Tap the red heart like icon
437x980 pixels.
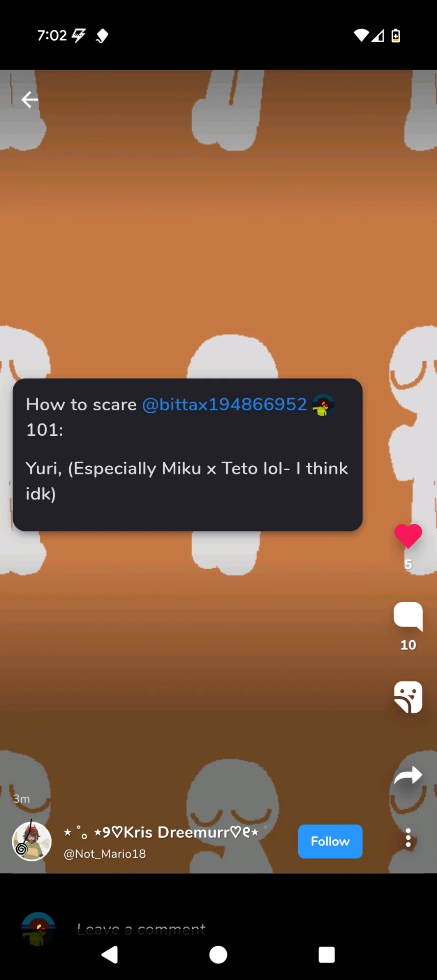(x=408, y=536)
